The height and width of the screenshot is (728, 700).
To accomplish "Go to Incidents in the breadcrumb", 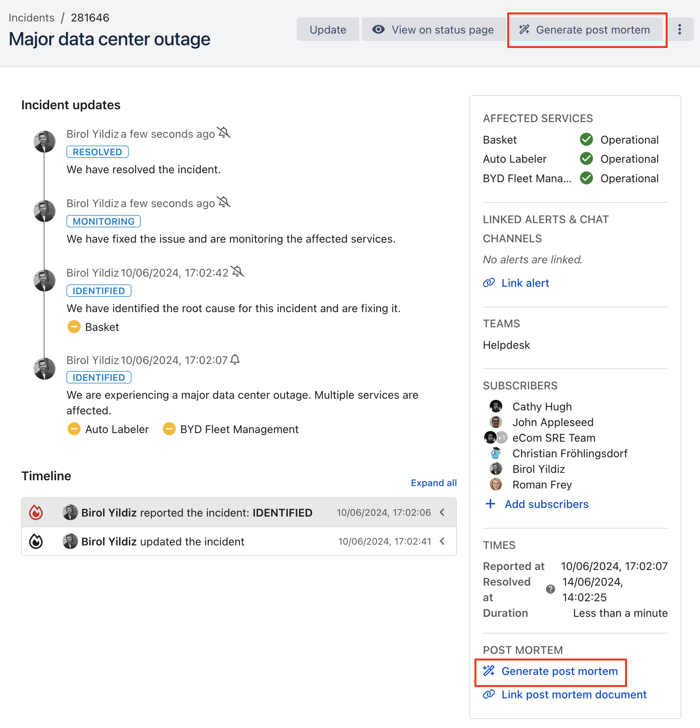I will pos(31,18).
